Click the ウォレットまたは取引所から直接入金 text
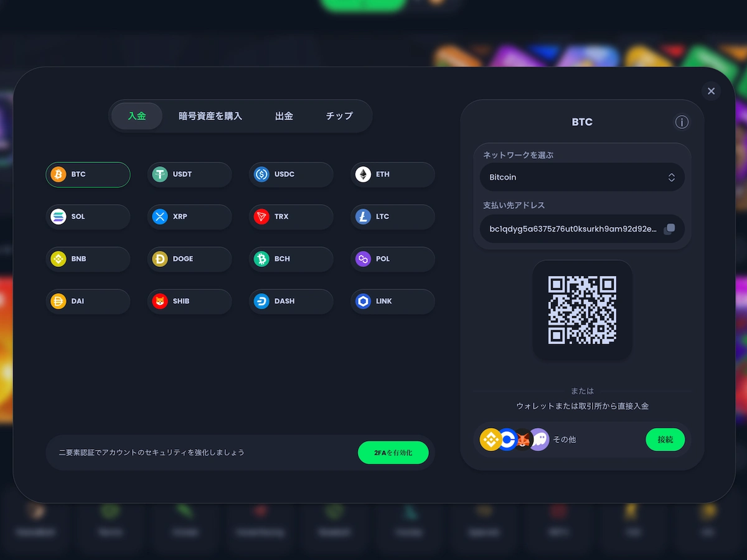The height and width of the screenshot is (560, 747). 582,406
